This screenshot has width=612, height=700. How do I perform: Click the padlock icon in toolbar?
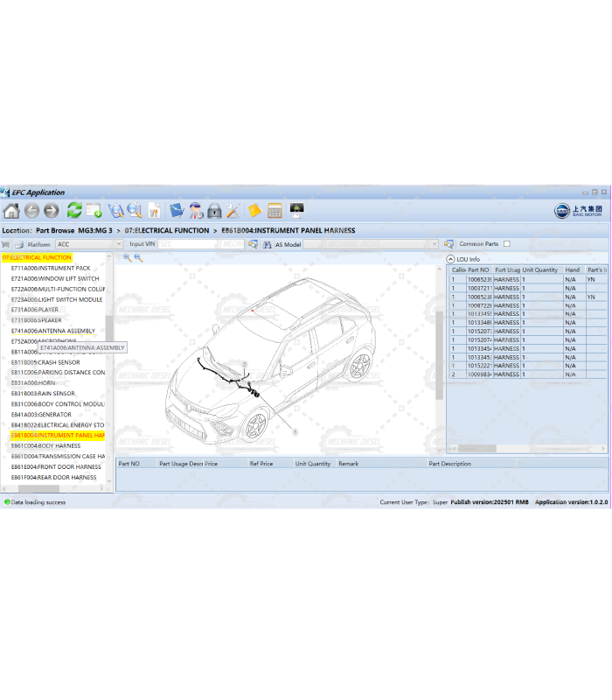[214, 211]
